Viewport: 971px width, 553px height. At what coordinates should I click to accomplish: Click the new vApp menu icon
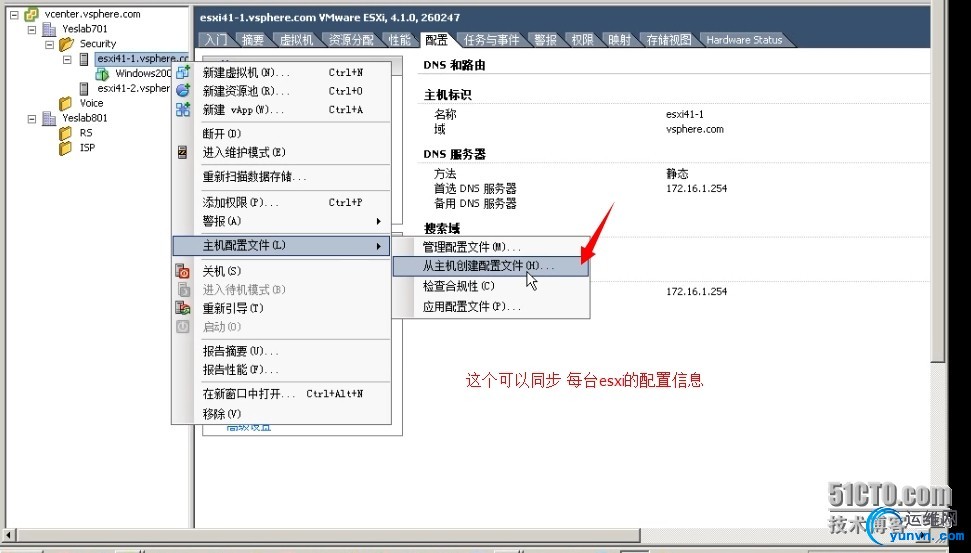point(183,110)
